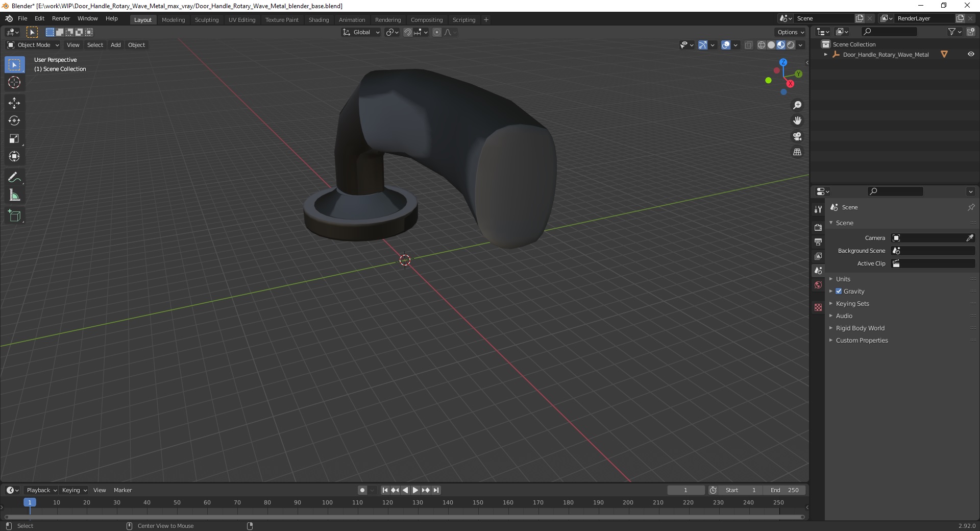Choose the Move tool
Image resolution: width=980 pixels, height=531 pixels.
tap(14, 103)
